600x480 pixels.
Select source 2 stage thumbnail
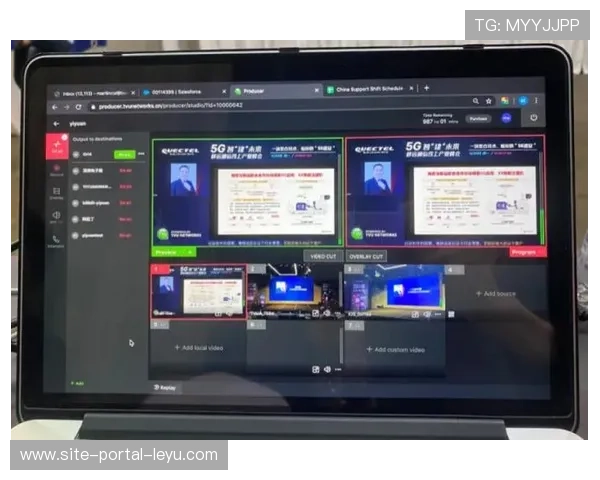point(295,291)
